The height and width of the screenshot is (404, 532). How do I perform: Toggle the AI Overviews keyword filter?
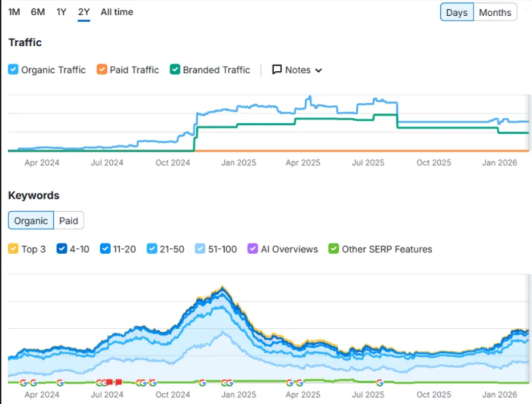coord(252,249)
